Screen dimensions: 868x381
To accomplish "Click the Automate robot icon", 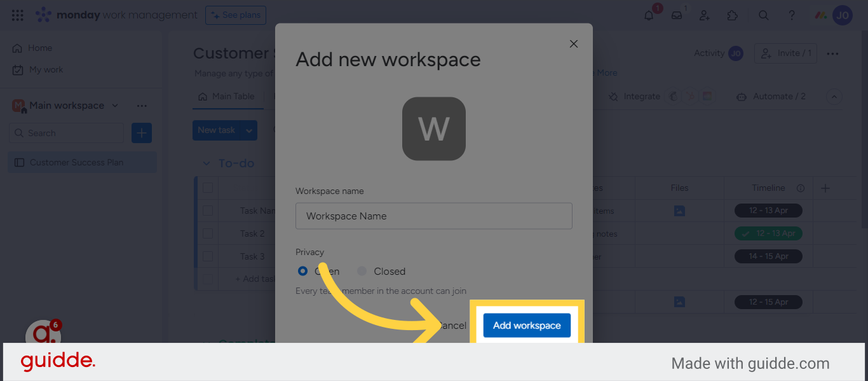I will tap(741, 96).
